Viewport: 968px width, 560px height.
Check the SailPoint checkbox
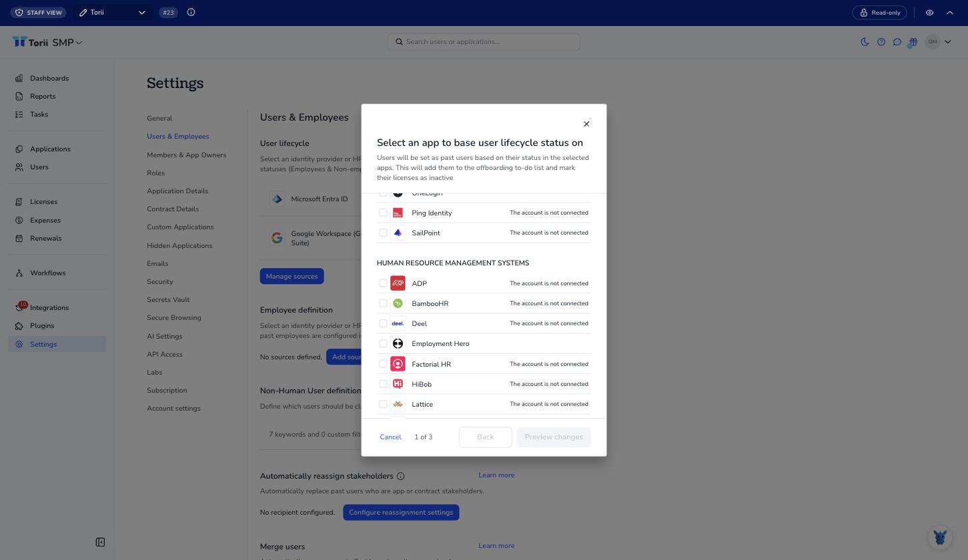pos(383,233)
